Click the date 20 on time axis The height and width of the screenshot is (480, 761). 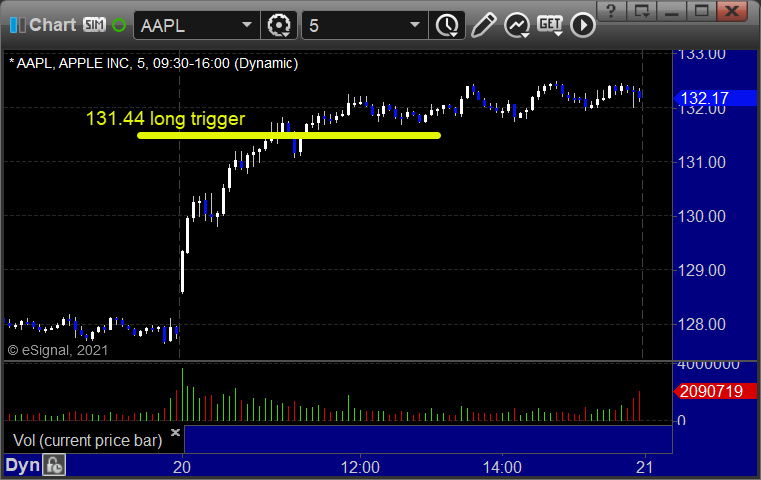pos(182,467)
